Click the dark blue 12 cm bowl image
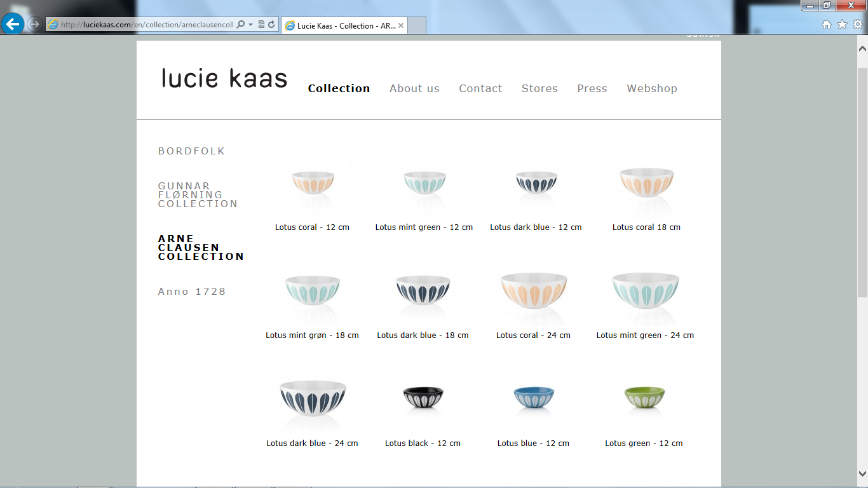The width and height of the screenshot is (868, 488). 536,183
